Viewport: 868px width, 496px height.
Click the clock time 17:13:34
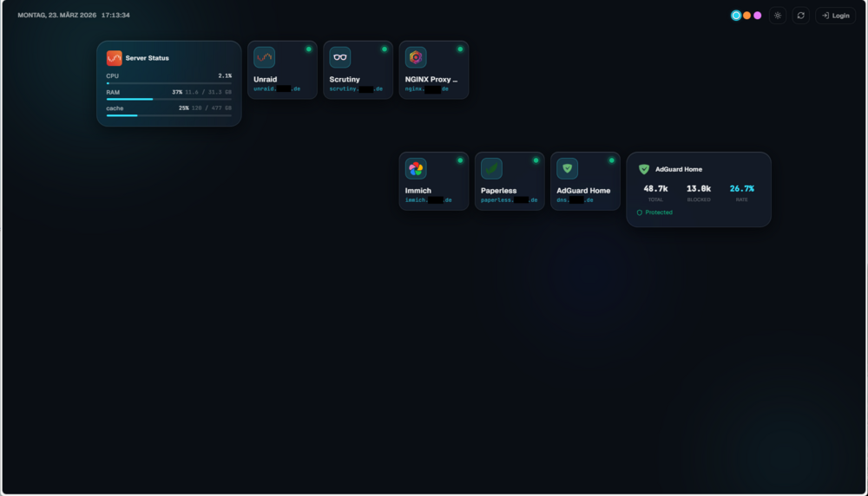tap(115, 16)
